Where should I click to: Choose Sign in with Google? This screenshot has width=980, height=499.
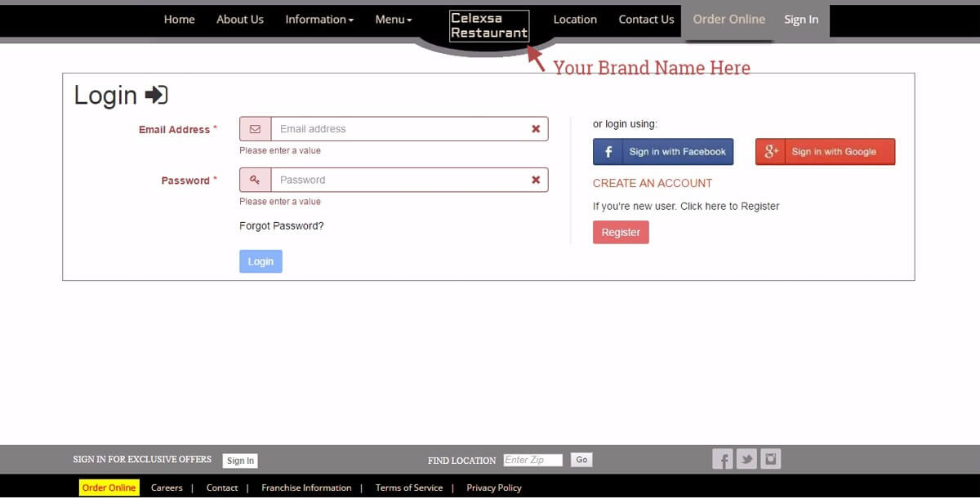click(825, 152)
